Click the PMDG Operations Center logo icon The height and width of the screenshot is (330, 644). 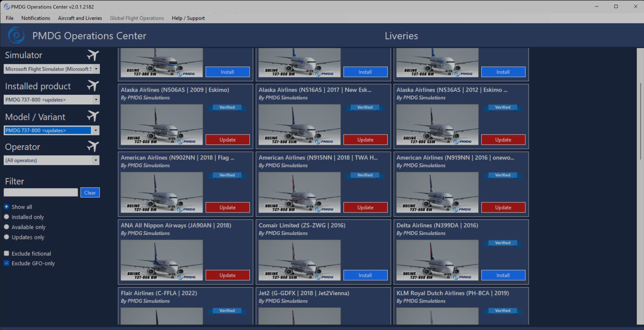click(x=16, y=36)
